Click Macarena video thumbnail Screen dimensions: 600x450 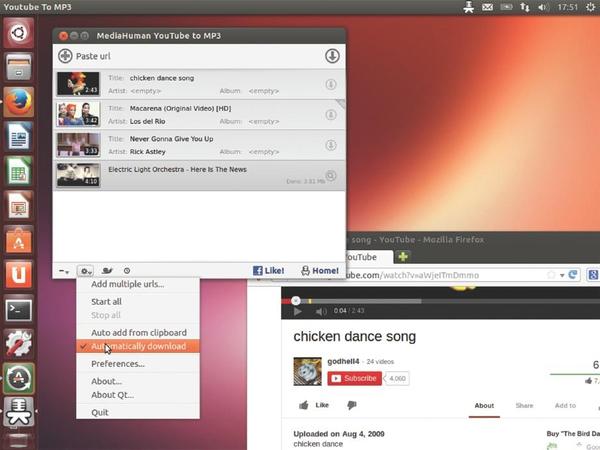pyautogui.click(x=78, y=114)
